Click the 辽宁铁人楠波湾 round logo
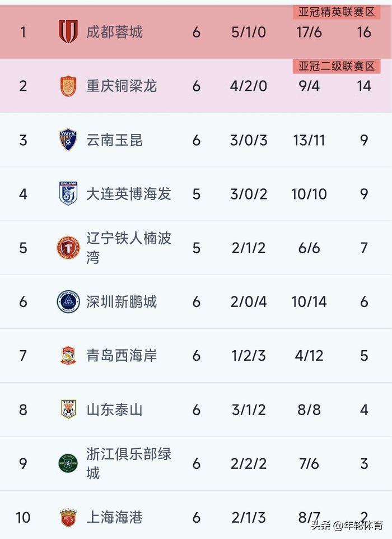Image resolution: width=392 pixels, height=539 pixels. pyautogui.click(x=68, y=248)
